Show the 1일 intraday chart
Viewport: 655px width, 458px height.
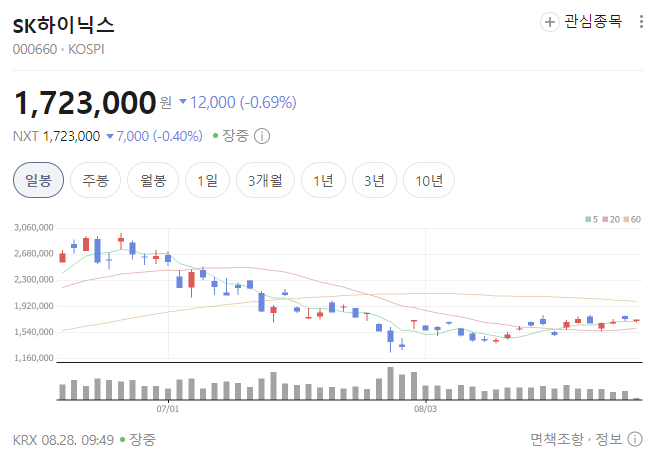pos(207,180)
